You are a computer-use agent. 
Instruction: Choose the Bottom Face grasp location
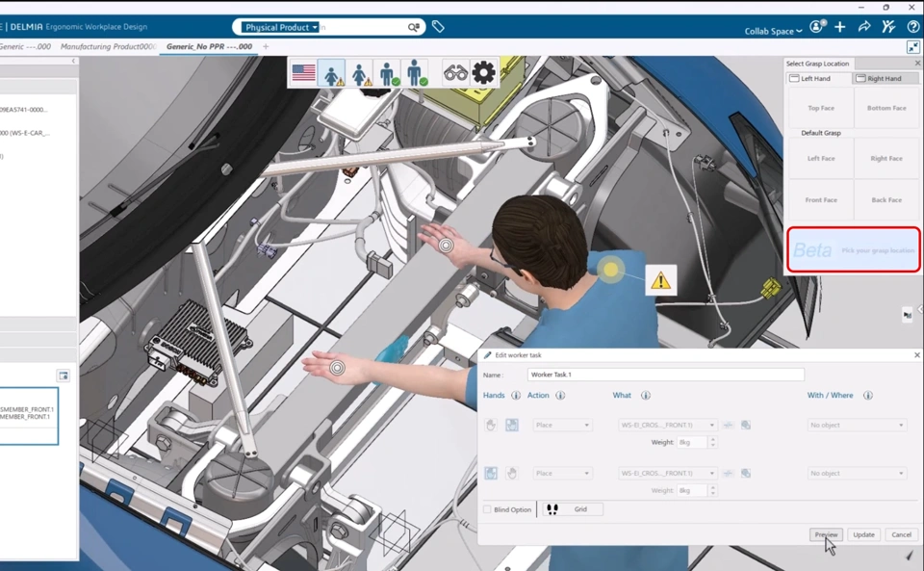886,108
